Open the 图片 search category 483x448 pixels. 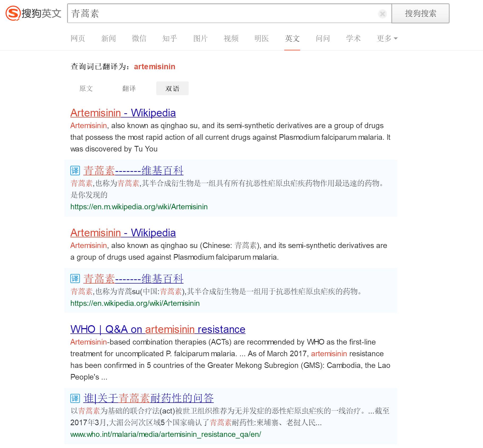(201, 38)
